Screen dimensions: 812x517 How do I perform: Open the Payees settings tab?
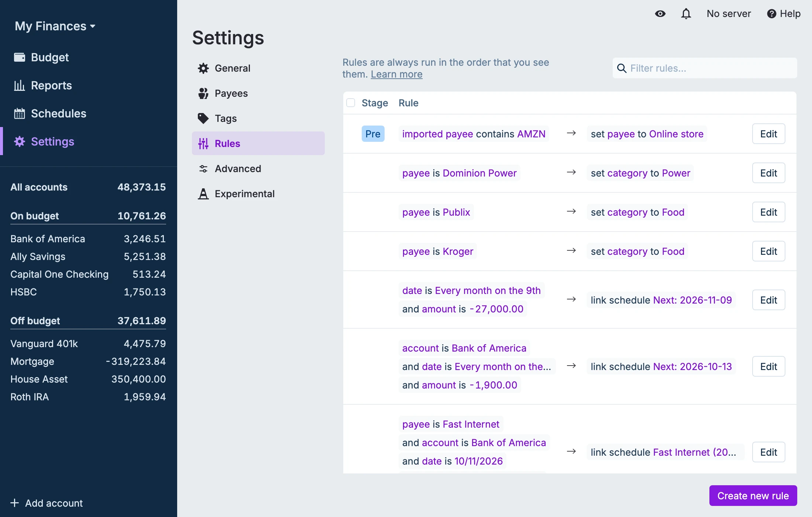(258, 93)
